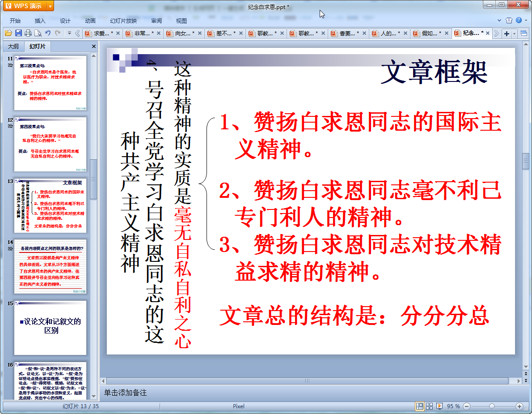Click the notes field 单击添加备注
Viewport: 532px width, 414px height.
(x=125, y=393)
